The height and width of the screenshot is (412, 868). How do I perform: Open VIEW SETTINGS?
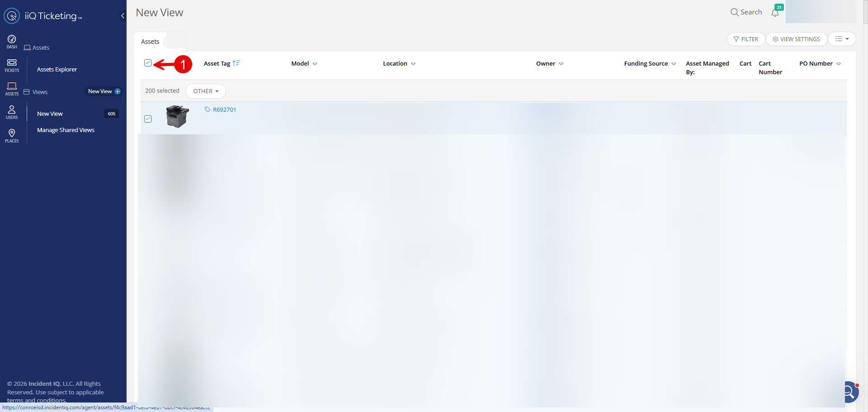coord(797,39)
